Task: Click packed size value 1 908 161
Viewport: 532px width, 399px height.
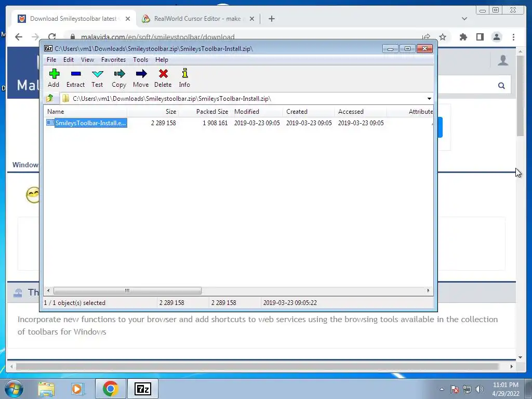Action: click(x=215, y=123)
